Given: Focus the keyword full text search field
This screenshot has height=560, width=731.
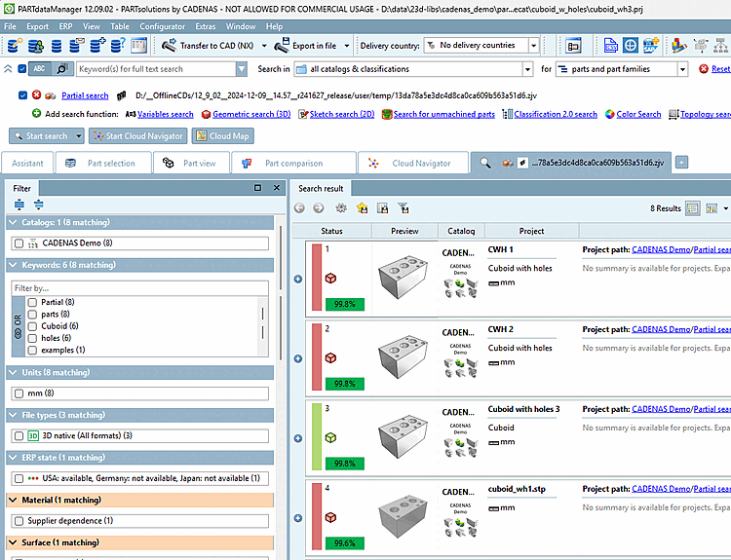Looking at the screenshot, I should pos(156,69).
